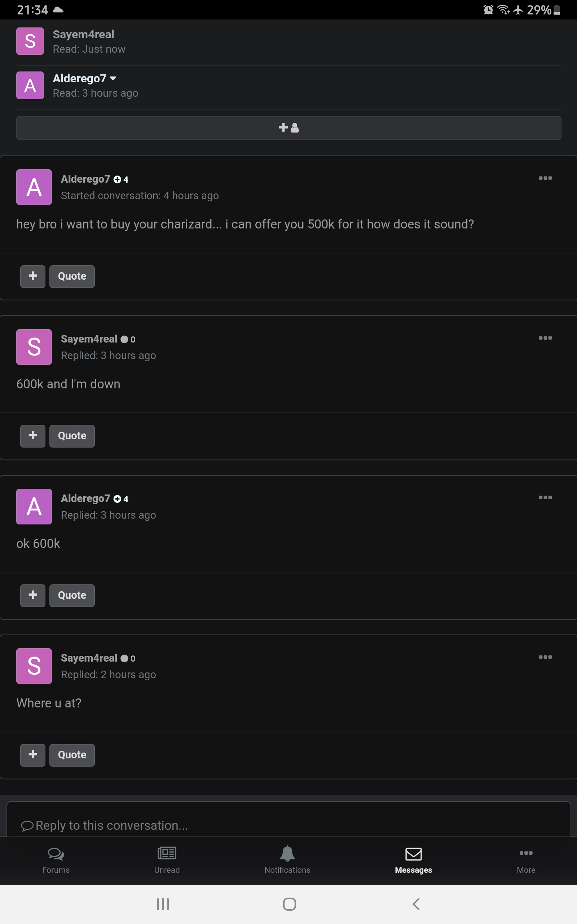Image resolution: width=577 pixels, height=924 pixels.
Task: Tap Alderego7 avatar on first message
Action: pyautogui.click(x=34, y=187)
